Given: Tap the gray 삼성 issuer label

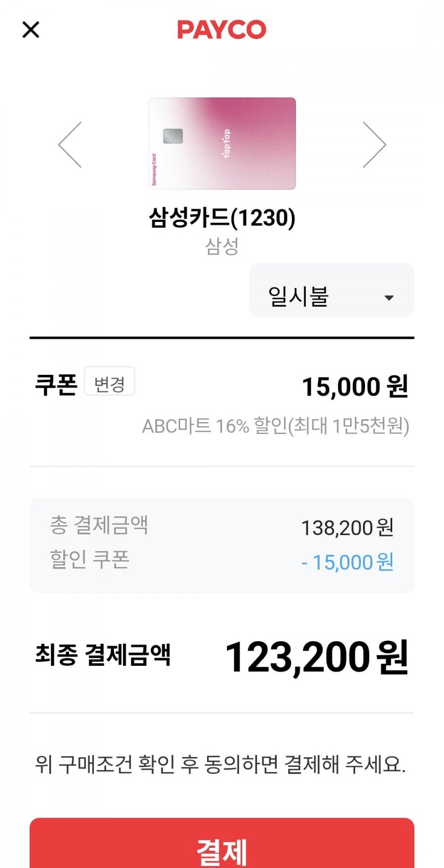Looking at the screenshot, I should pos(222,246).
